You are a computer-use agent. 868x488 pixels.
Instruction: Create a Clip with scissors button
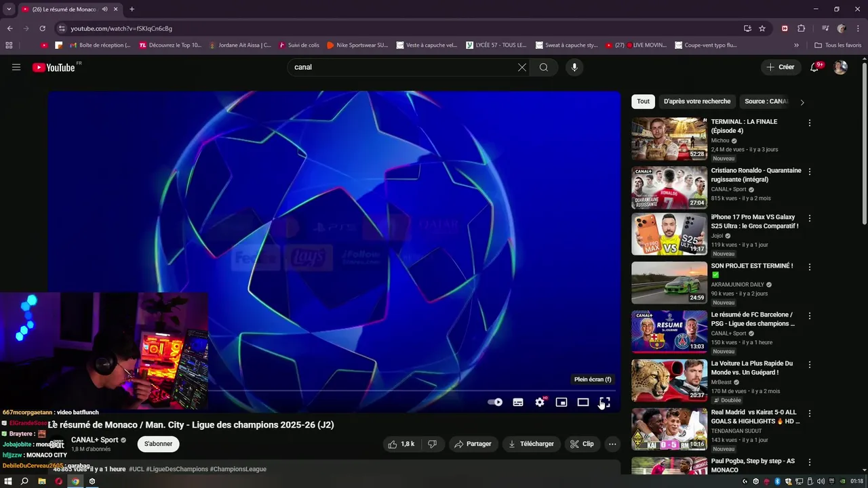pos(582,444)
